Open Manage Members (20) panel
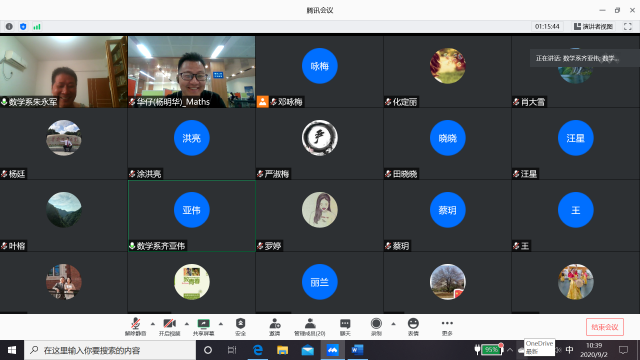640x360 pixels. [310, 327]
